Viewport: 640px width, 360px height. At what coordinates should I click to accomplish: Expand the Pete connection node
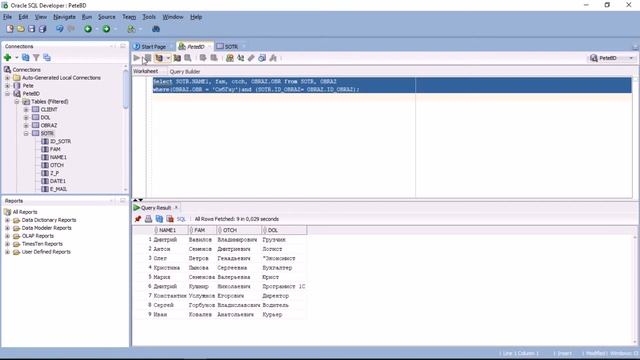[x=7, y=86]
